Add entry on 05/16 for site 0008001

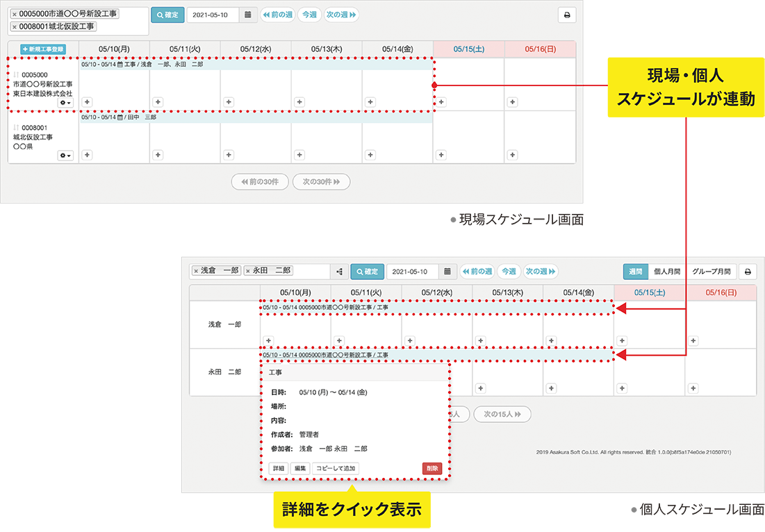pos(512,155)
